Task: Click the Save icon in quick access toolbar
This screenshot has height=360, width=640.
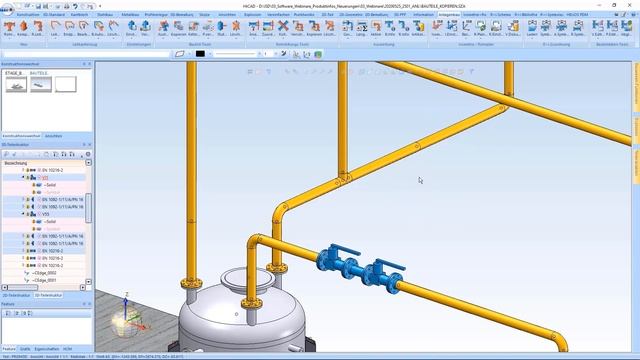Action: 38,6
